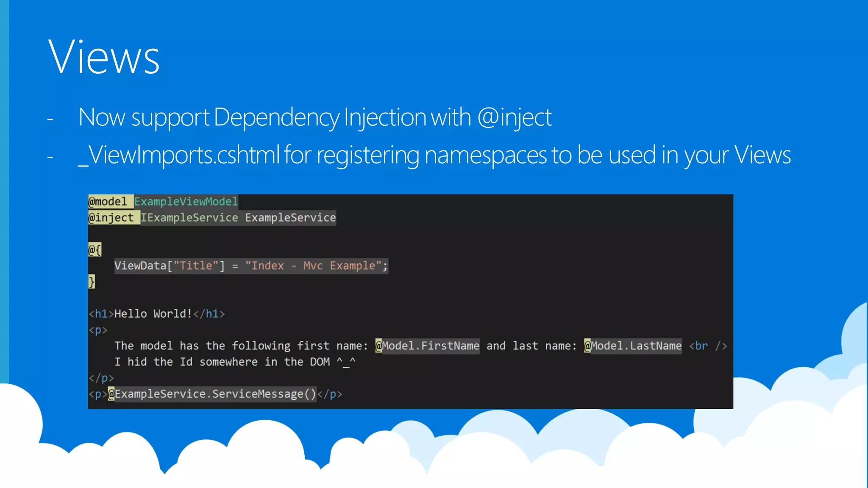Image resolution: width=868 pixels, height=488 pixels.
Task: Click the opening p tag line
Action: pos(98,330)
